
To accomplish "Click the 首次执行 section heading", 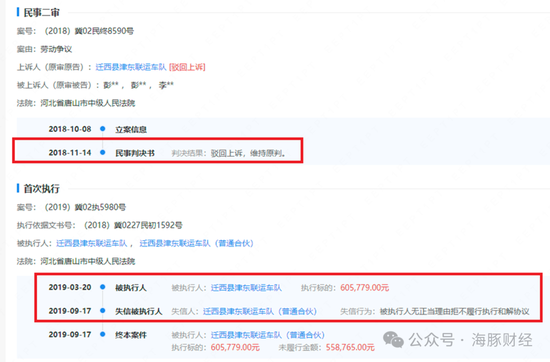I will (41, 189).
